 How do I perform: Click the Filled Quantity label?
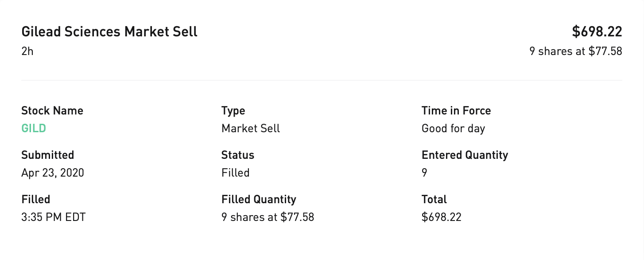(259, 199)
